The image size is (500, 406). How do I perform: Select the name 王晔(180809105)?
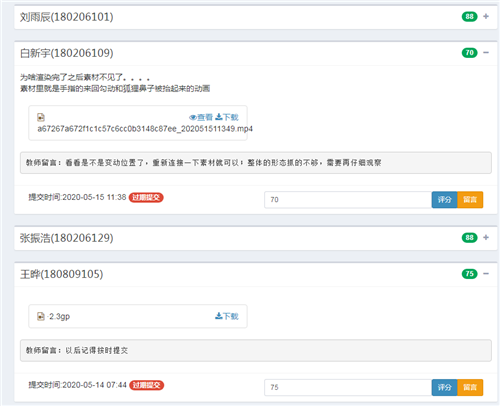coord(61,274)
